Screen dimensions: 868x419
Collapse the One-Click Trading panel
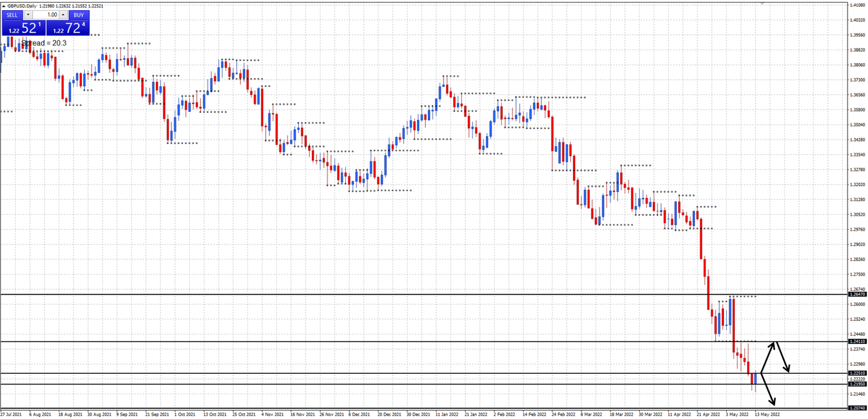click(x=3, y=6)
